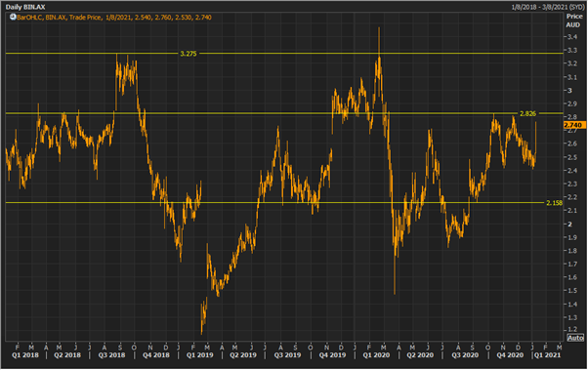Screen dimensions: 588x370
Task: Click the Q4 2019 quarter label
Action: 332,355
